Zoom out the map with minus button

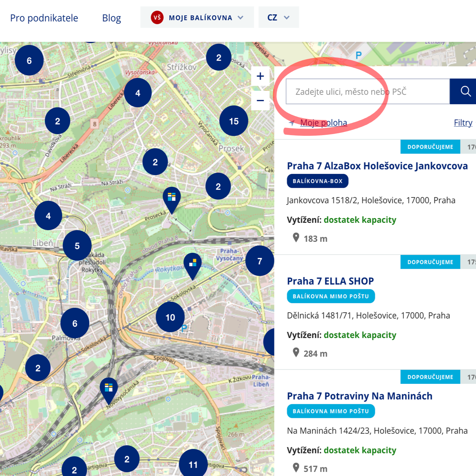[260, 100]
